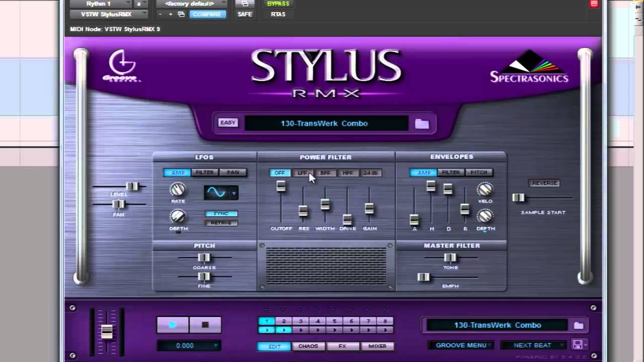Open the patch browser folder beside the top display
Image resolution: width=644 pixels, height=362 pixels.
tap(422, 124)
